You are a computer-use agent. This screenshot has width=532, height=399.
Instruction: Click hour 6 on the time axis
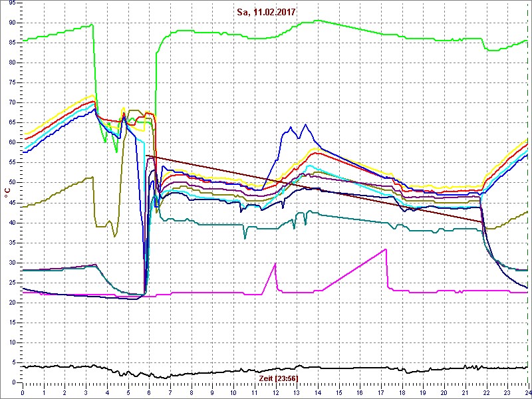(x=149, y=392)
